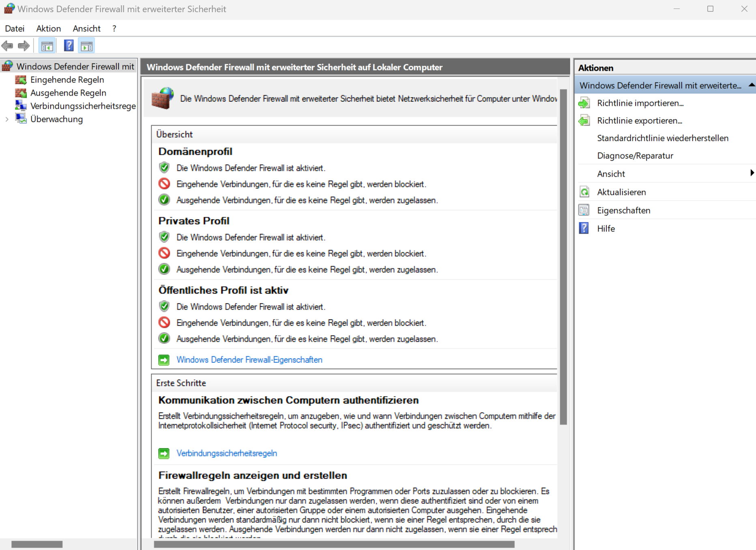Viewport: 756px width, 550px height.
Task: Click Diagnose/Reparatur action
Action: 635,156
